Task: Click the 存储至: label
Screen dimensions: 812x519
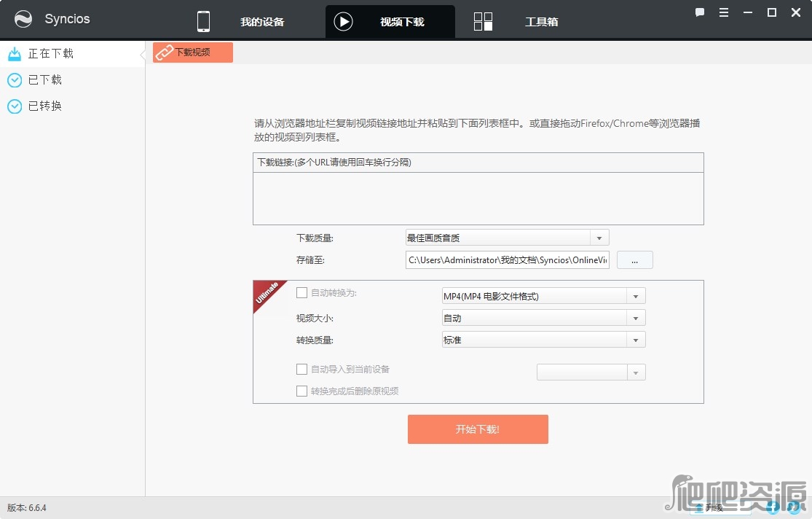Action: pos(310,260)
